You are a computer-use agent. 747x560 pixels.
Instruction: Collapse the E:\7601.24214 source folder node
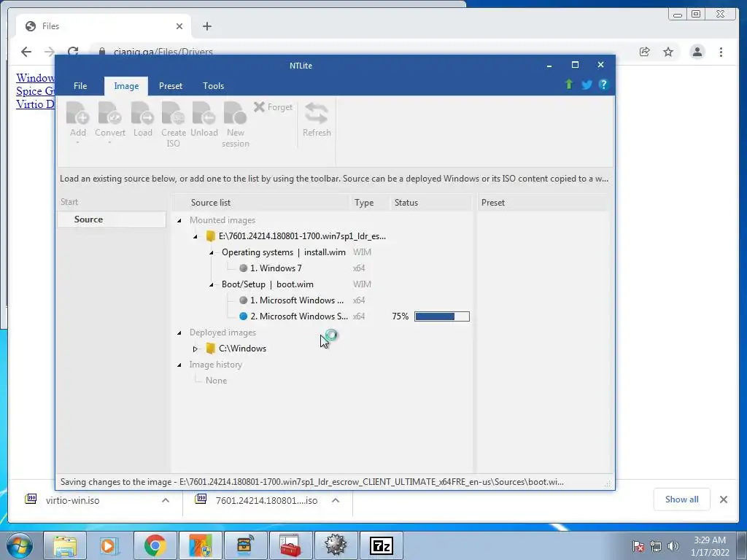[x=196, y=237]
